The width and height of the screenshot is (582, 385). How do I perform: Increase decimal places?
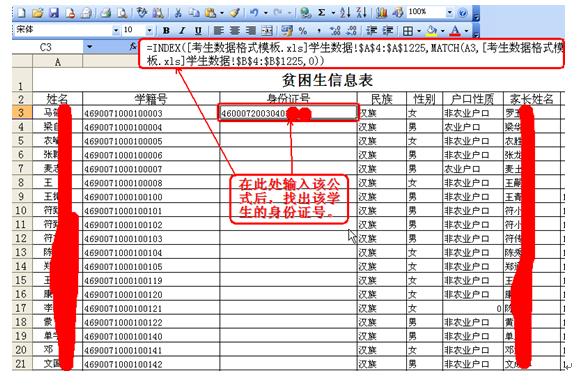[x=335, y=31]
